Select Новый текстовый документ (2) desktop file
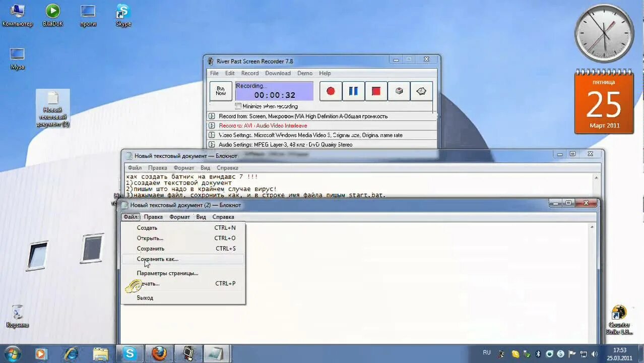This screenshot has width=644, height=363. [x=53, y=109]
